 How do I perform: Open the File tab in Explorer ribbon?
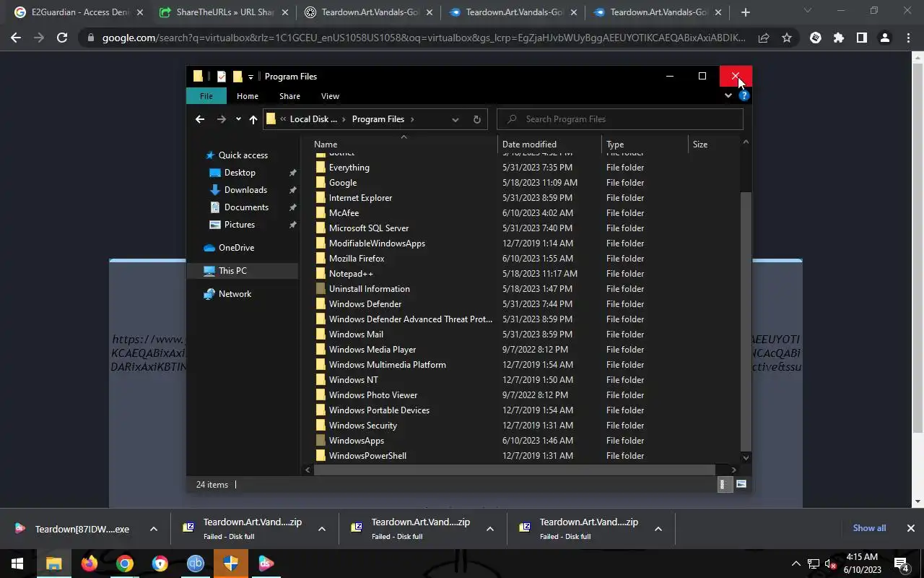pyautogui.click(x=206, y=96)
